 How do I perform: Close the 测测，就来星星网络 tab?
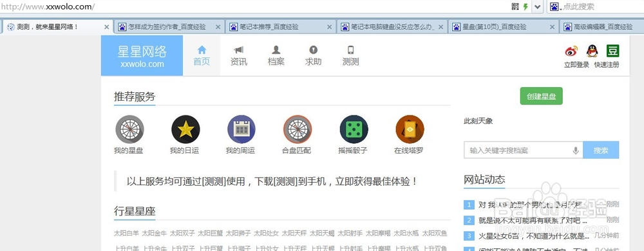pyautogui.click(x=106, y=27)
